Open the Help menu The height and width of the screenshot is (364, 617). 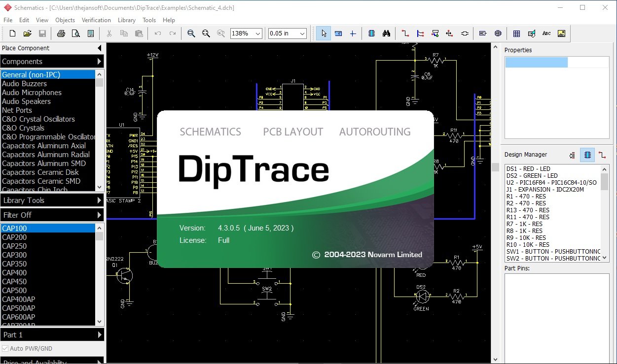click(169, 20)
